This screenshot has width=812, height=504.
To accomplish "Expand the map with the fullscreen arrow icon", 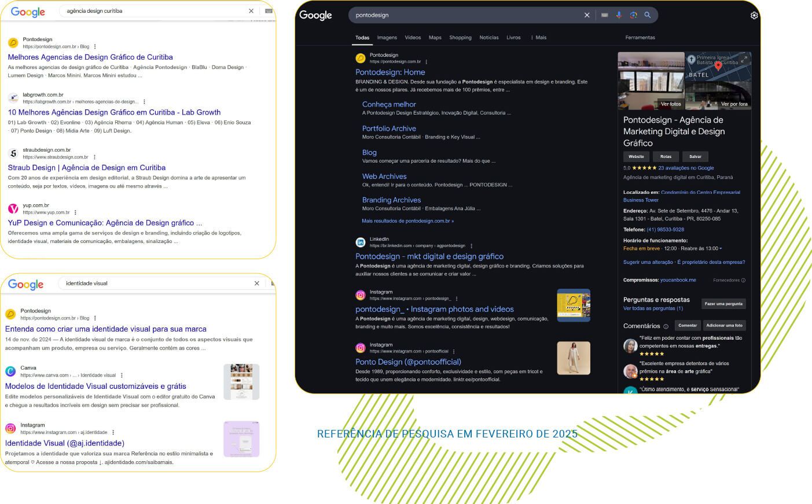I will [744, 59].
